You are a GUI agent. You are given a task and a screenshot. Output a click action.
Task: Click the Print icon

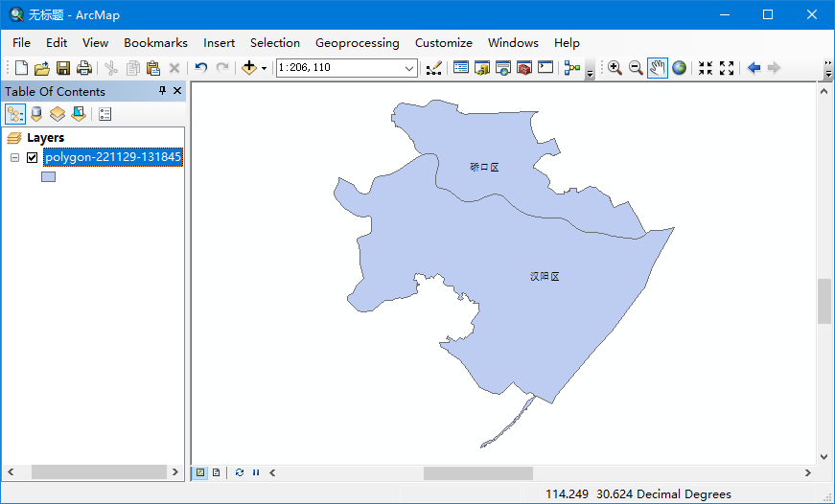pyautogui.click(x=83, y=68)
